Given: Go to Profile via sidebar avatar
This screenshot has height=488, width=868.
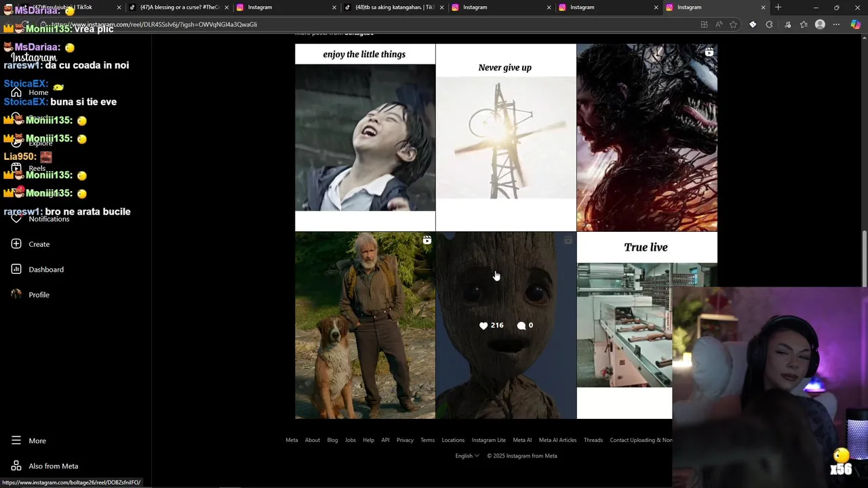Looking at the screenshot, I should (x=16, y=294).
